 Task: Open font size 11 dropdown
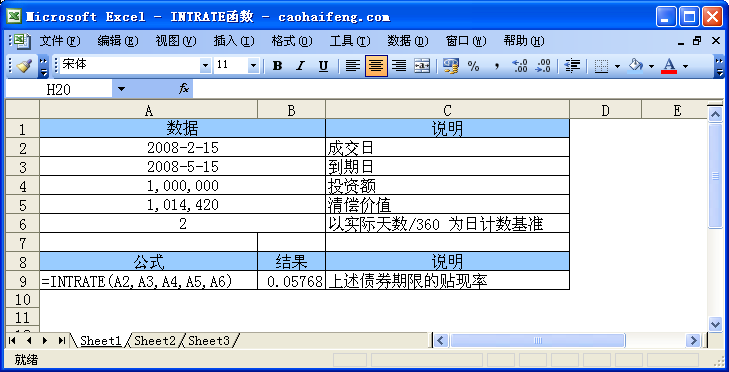pyautogui.click(x=253, y=66)
